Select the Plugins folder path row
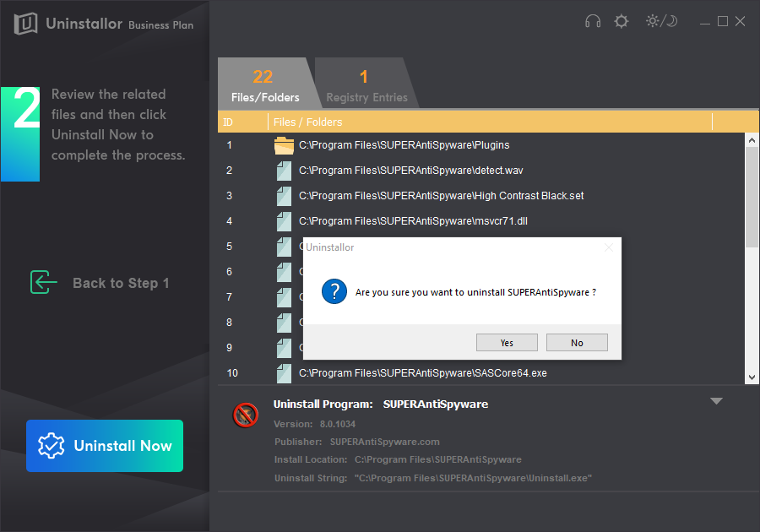 point(404,145)
